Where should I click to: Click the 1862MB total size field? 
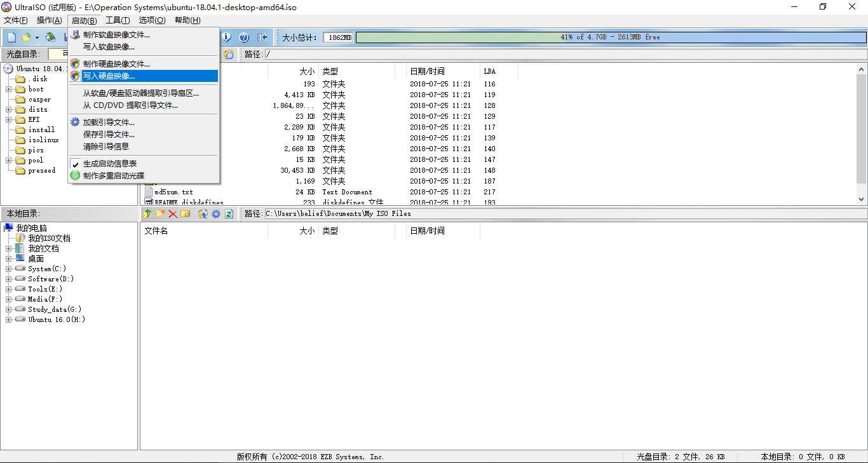coord(338,37)
